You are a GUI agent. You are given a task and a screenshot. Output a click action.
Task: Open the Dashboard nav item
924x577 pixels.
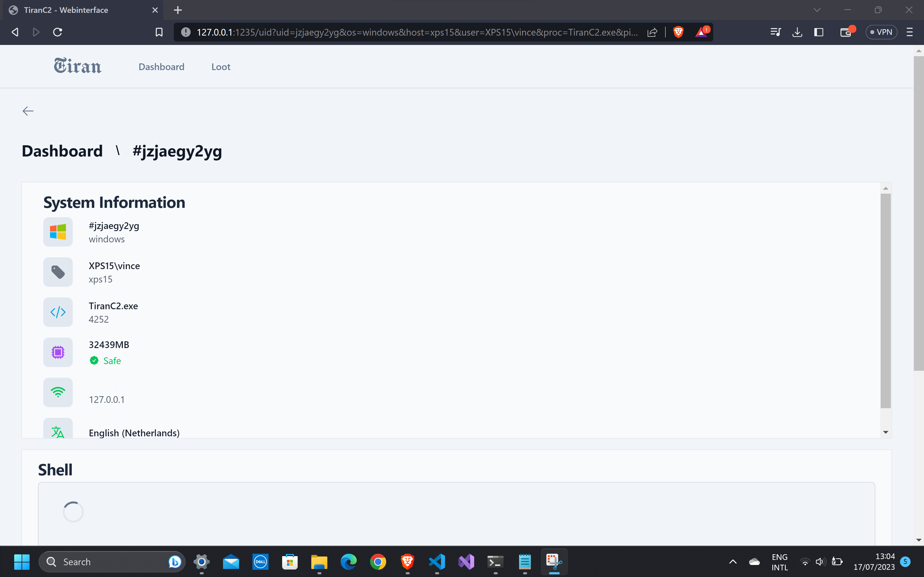(x=161, y=67)
